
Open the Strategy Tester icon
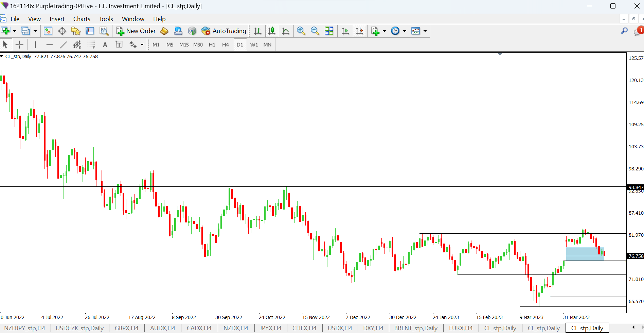(x=104, y=31)
